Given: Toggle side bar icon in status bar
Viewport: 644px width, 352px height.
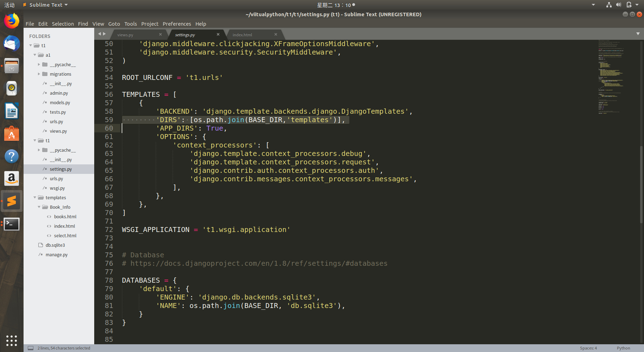Looking at the screenshot, I should (31, 348).
